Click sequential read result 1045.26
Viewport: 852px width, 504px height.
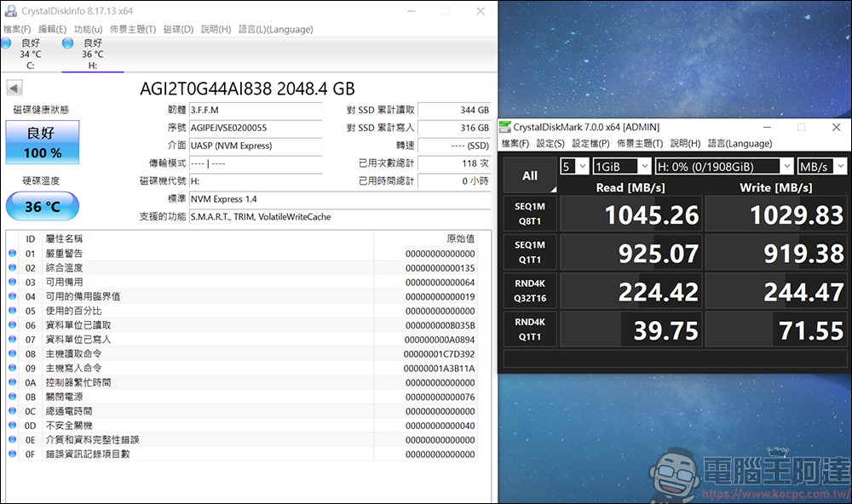point(630,214)
